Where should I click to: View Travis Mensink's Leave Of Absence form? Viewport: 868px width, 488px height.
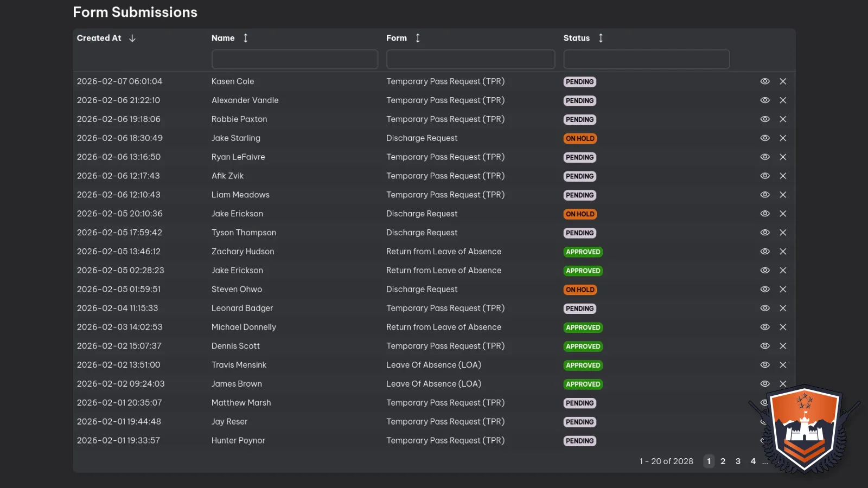click(765, 365)
